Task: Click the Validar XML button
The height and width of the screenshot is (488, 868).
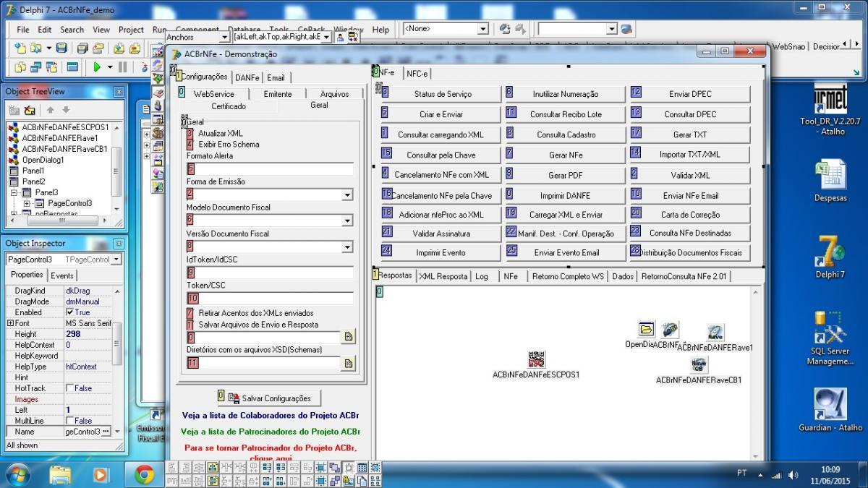Action: click(691, 175)
